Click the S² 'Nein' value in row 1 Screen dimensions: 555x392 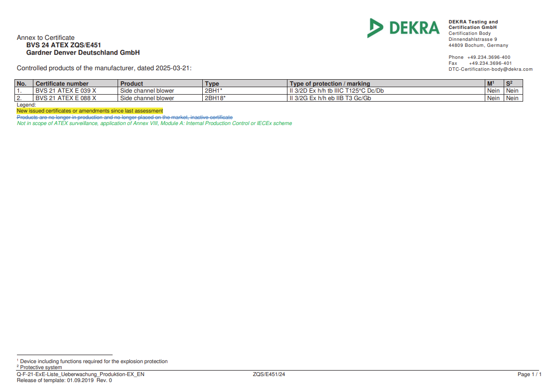tap(513, 91)
